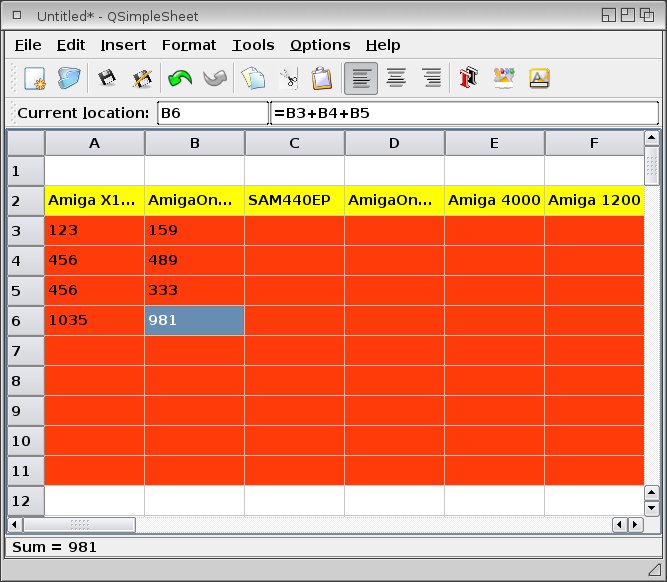Select cell containing 'Amiga 4000'
The width and height of the screenshot is (667, 582).
[494, 201]
